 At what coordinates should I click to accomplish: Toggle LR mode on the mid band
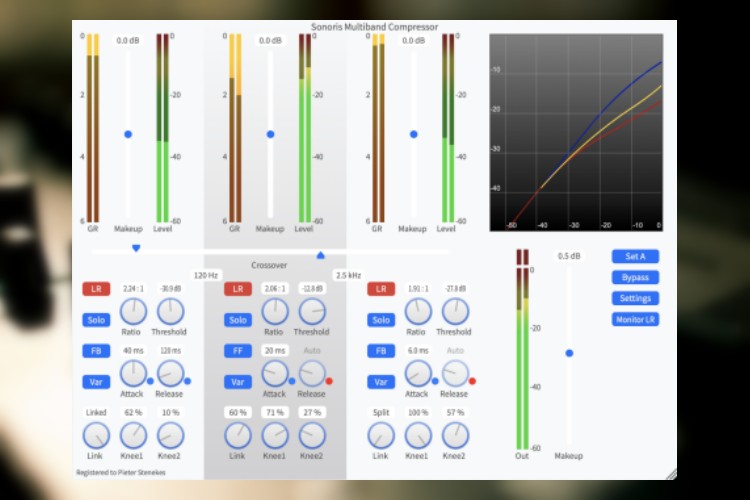238,289
